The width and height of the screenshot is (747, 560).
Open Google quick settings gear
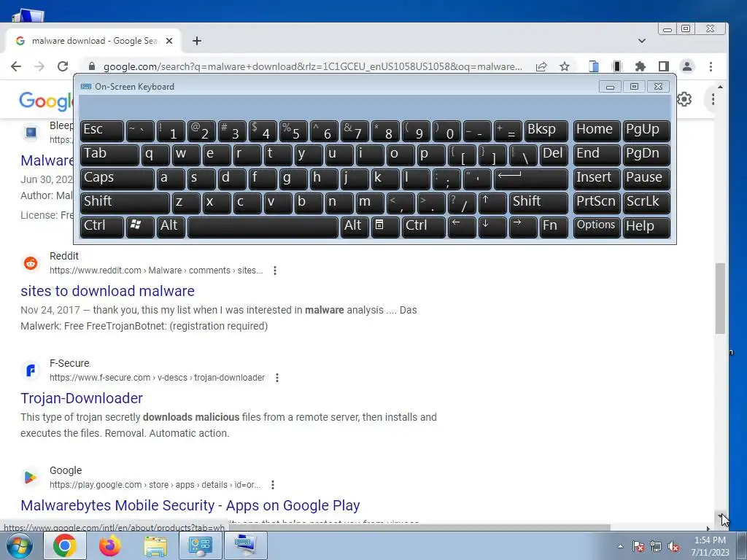(684, 99)
